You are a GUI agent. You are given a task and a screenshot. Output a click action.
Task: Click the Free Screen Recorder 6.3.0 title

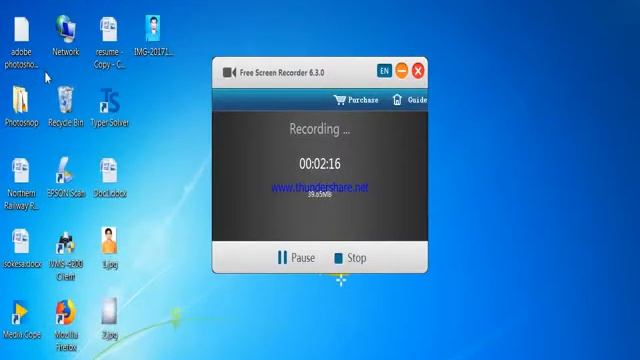(x=282, y=73)
